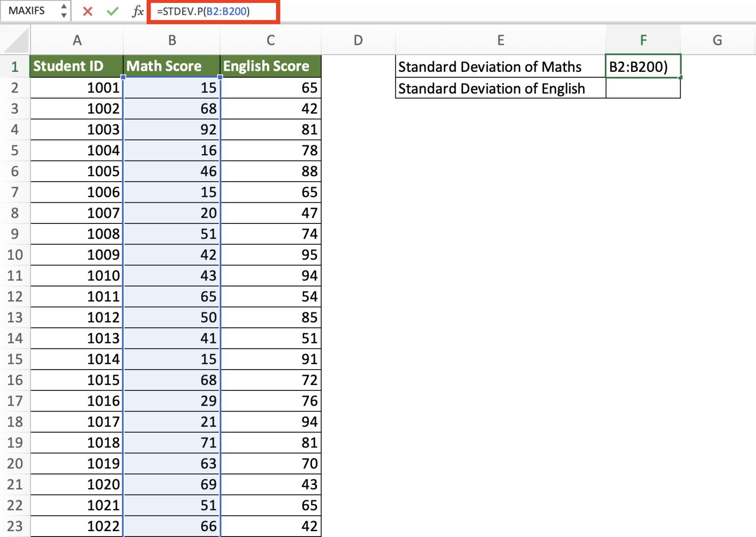Screen dimensions: 756x537
Task: Click the English Score header cell
Action: [x=271, y=66]
